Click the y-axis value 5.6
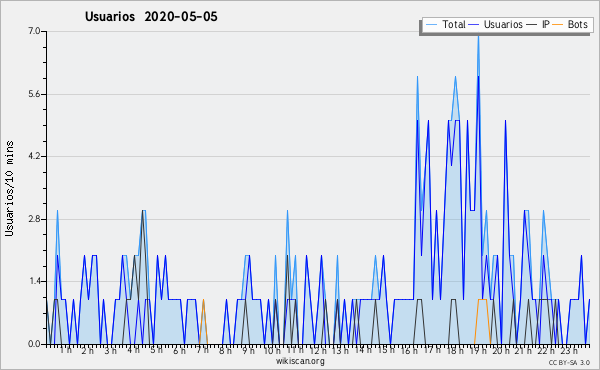Viewport: 600px width, 370px height. [x=34, y=94]
